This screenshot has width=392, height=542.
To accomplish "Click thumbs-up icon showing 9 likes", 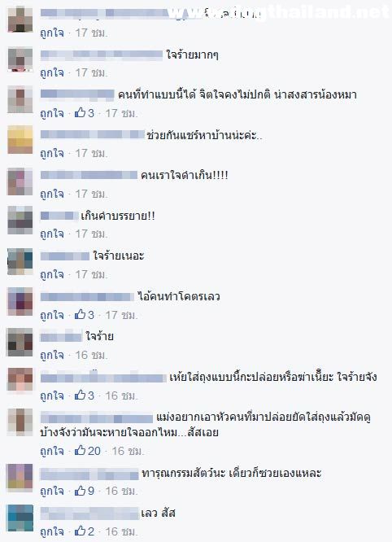I will point(81,490).
